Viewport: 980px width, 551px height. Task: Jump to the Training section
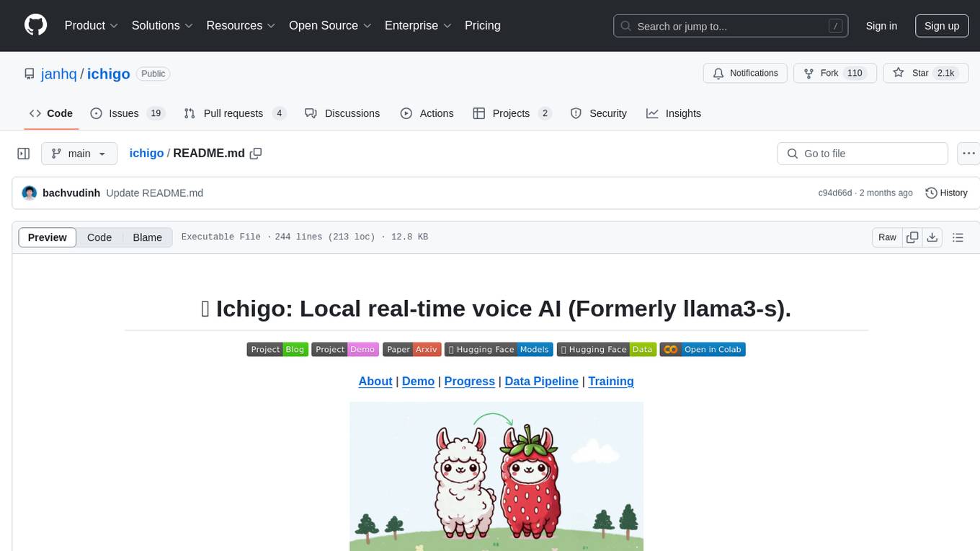[611, 382]
